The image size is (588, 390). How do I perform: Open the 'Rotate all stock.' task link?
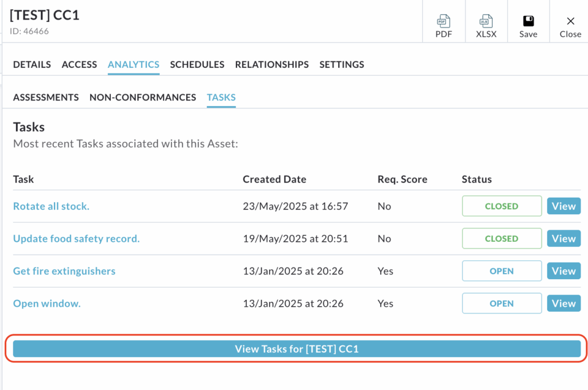pos(51,206)
